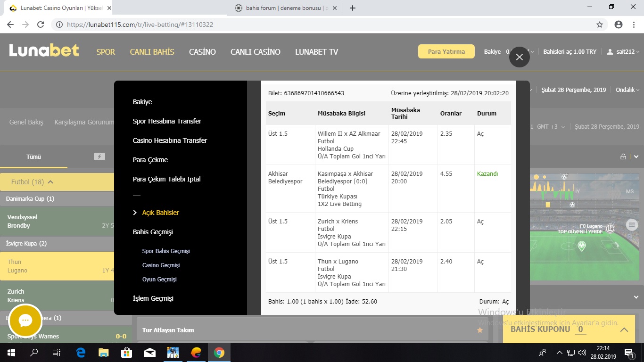Open the Chrome profile icon
This screenshot has width=644, height=362.
tap(619, 25)
